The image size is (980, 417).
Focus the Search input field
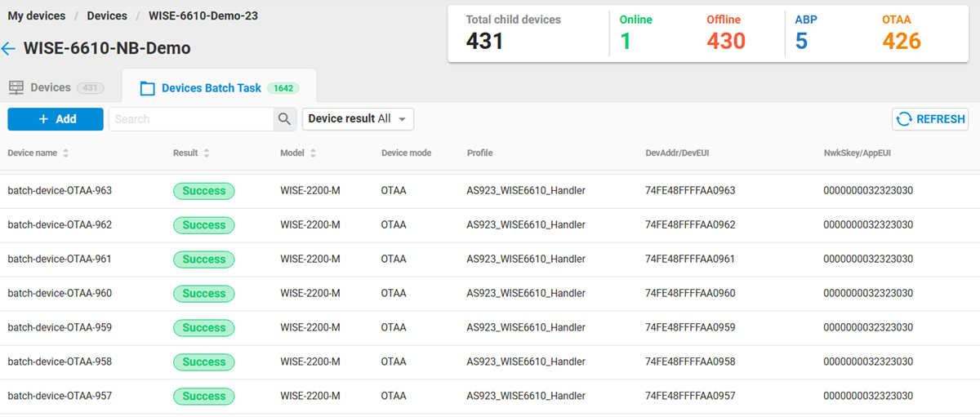click(x=191, y=119)
